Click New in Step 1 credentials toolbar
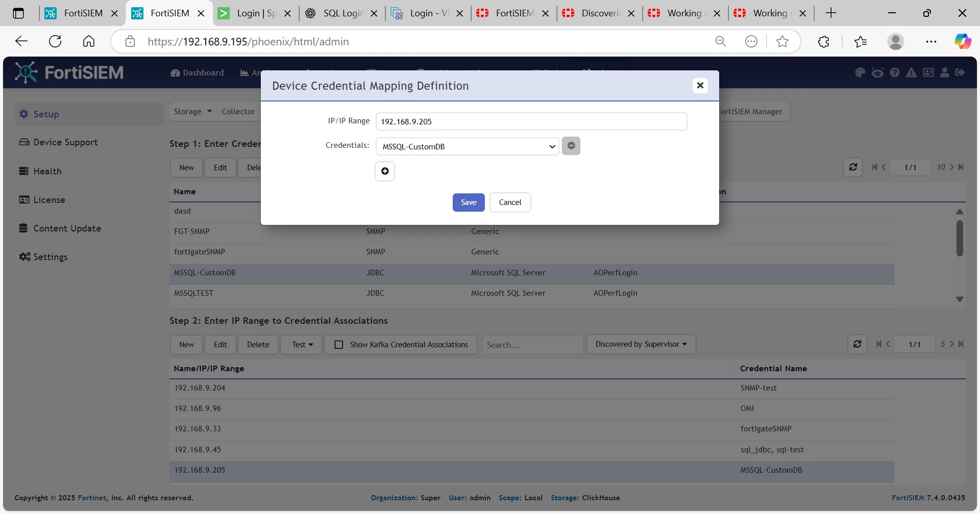The image size is (980, 514). [186, 168]
